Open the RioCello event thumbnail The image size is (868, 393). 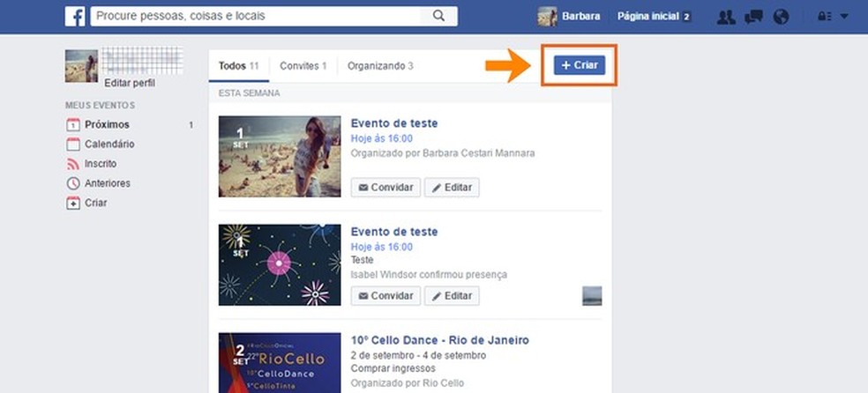click(280, 362)
